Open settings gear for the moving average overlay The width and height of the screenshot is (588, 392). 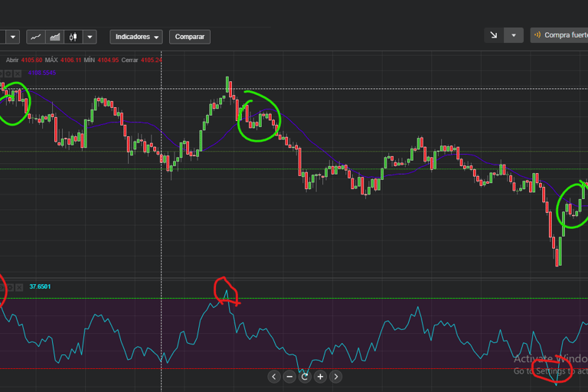click(8, 73)
